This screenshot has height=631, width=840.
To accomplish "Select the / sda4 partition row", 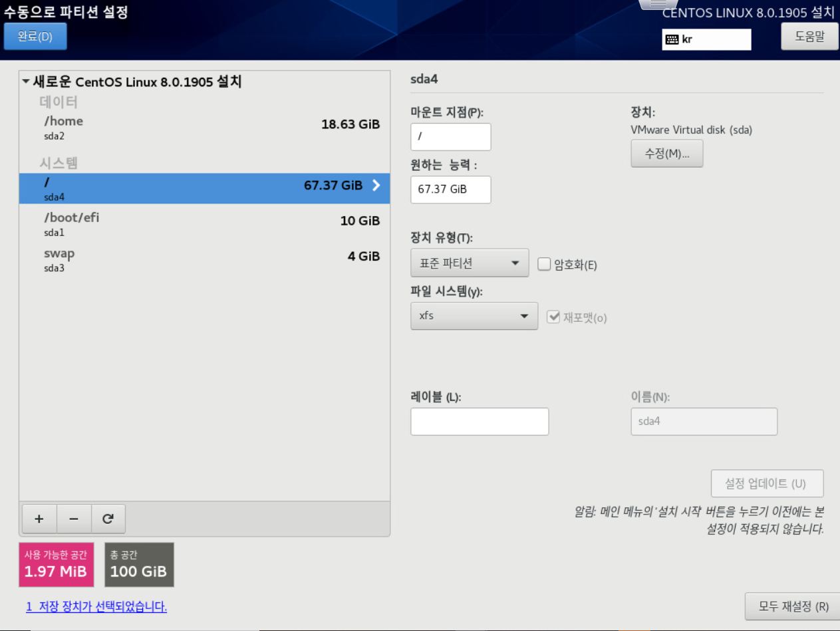I will pos(204,188).
